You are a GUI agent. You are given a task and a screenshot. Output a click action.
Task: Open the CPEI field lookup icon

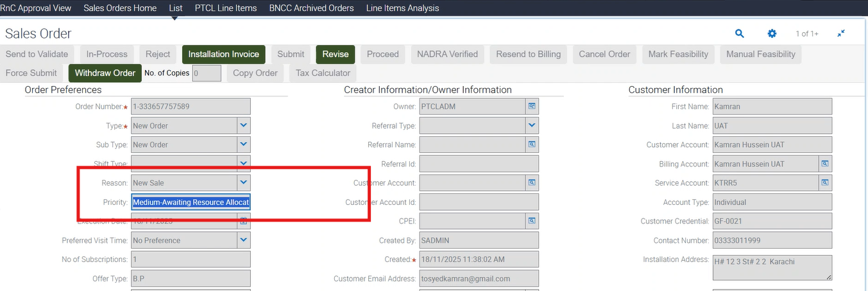tap(532, 221)
